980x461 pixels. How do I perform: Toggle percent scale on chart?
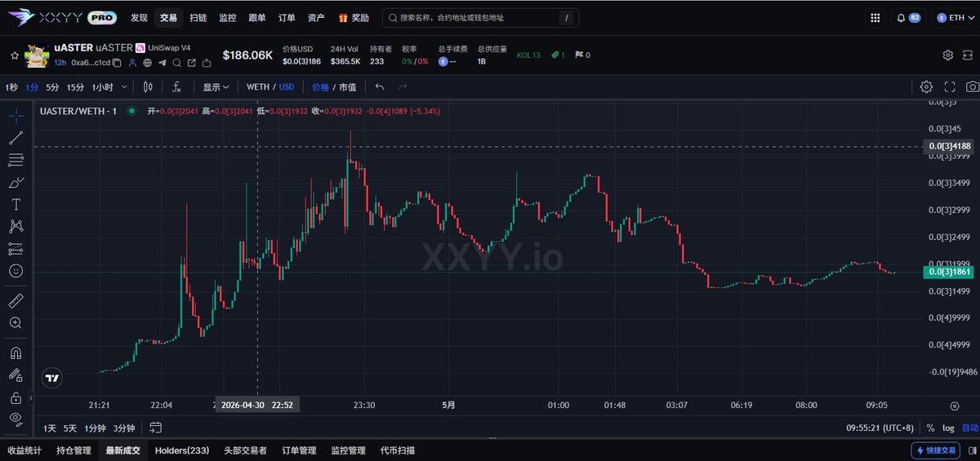tap(930, 428)
